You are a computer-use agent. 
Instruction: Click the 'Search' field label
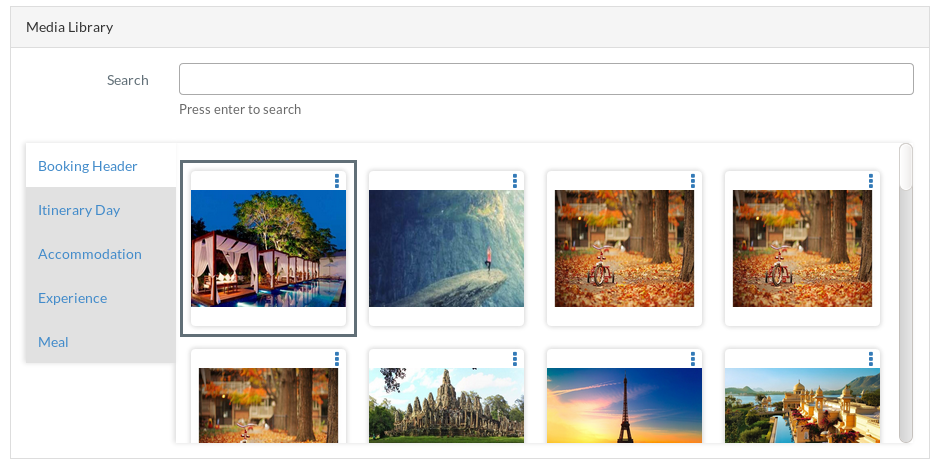click(x=127, y=80)
